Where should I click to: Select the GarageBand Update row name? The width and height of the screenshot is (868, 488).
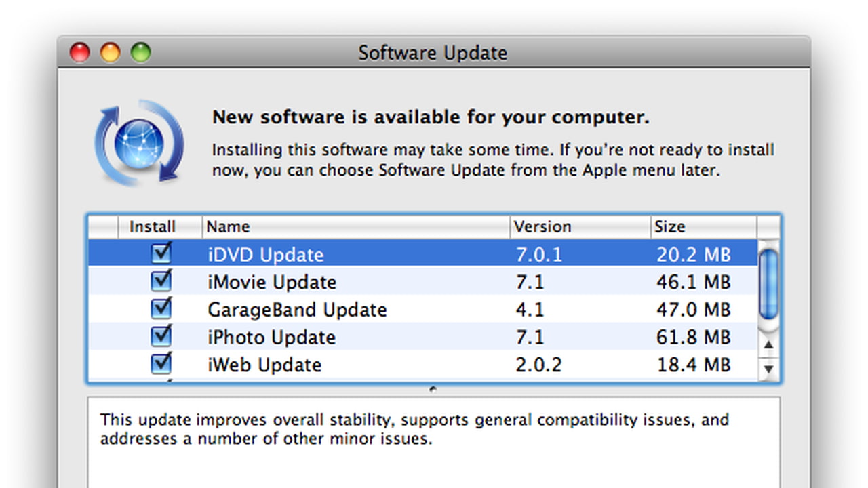(297, 310)
